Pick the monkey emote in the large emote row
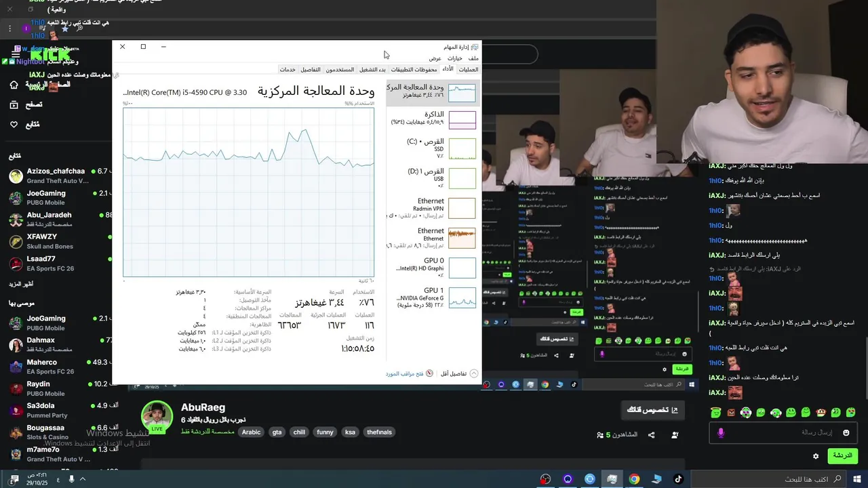The width and height of the screenshot is (868, 488). 821,412
